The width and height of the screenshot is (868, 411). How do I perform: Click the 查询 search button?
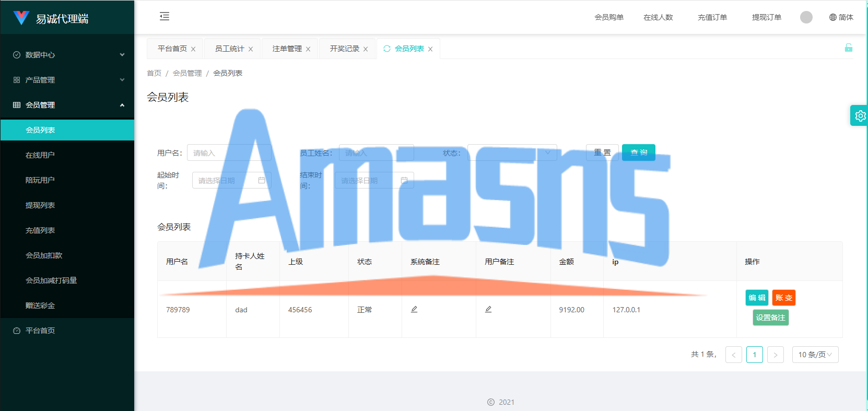tap(639, 152)
